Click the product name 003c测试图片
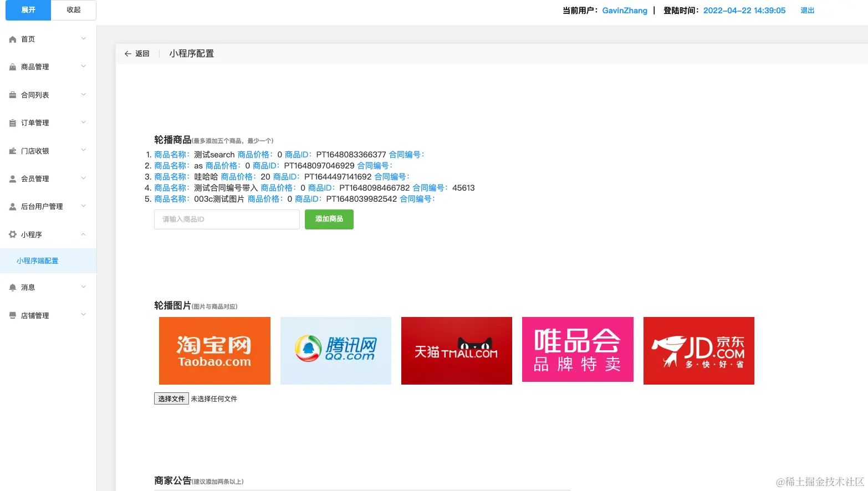Screen dimensions: 868x491 219,199
